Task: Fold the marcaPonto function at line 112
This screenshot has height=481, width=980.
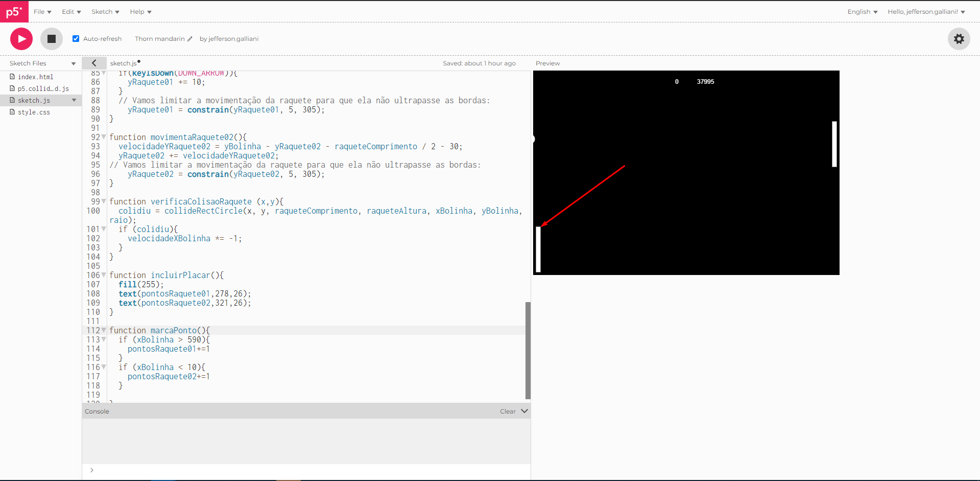Action: click(104, 330)
